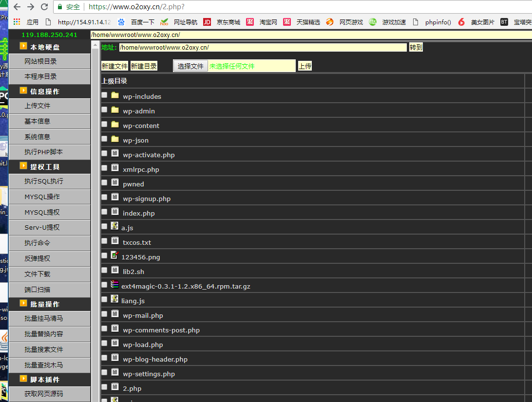
Task: Tick the checkbox for wp-content
Action: pos(104,125)
